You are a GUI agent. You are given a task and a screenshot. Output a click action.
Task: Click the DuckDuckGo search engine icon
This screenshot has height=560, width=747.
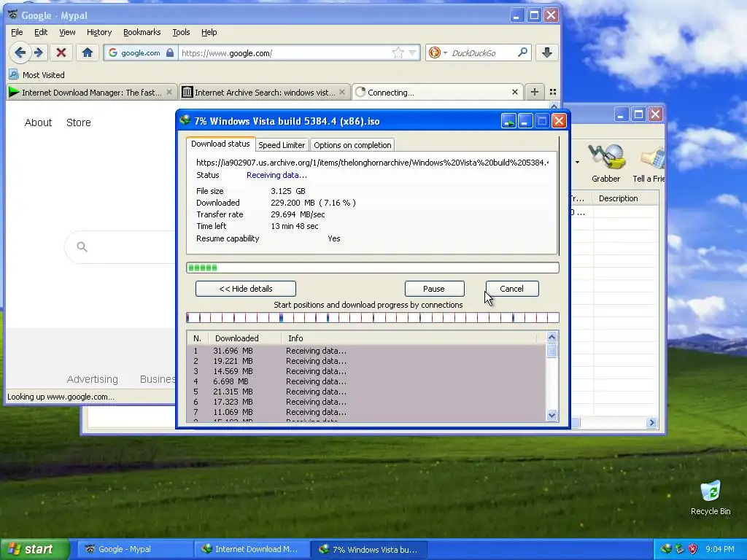click(x=435, y=52)
